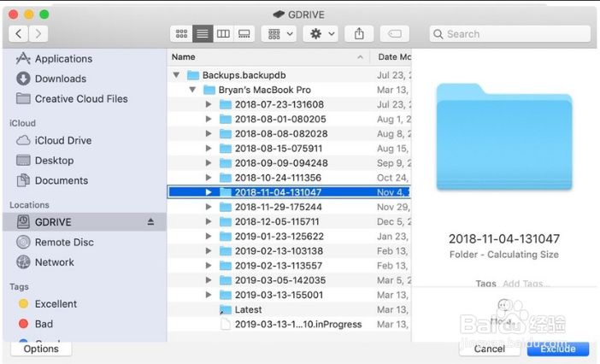Expand the 2018-08-08-082028 folder
Viewport: 600px width, 364px height.
pyautogui.click(x=209, y=133)
